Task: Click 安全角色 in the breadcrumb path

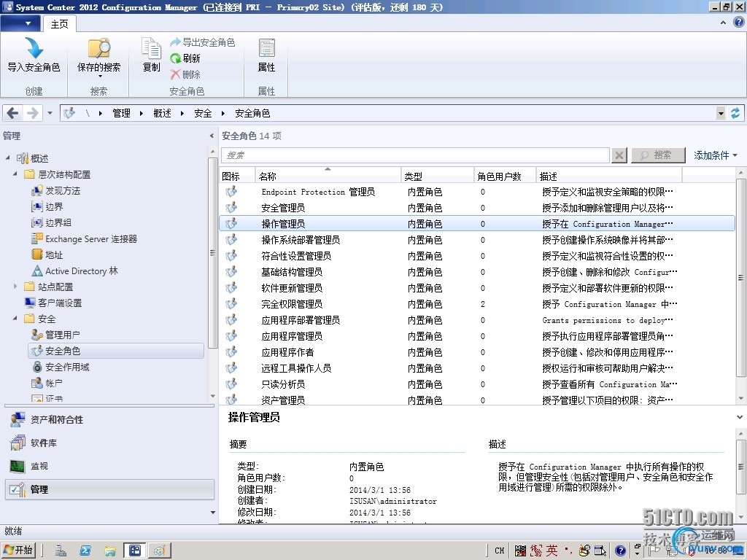Action: tap(252, 113)
